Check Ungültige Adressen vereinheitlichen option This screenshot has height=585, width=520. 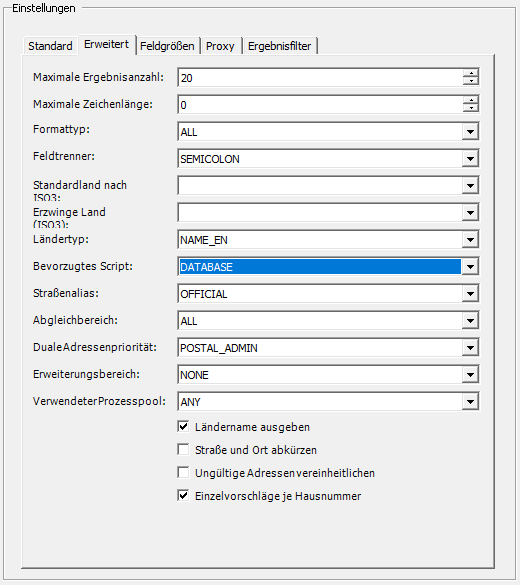[183, 473]
